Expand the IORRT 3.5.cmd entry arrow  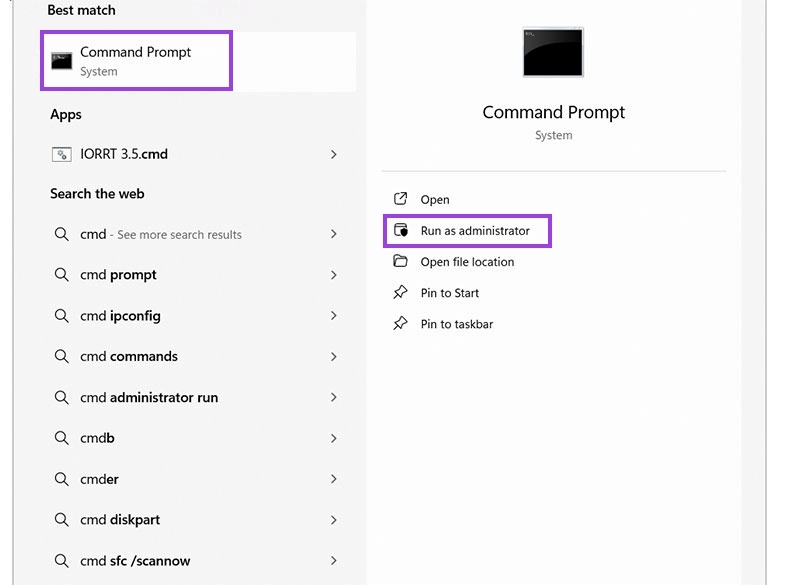335,154
